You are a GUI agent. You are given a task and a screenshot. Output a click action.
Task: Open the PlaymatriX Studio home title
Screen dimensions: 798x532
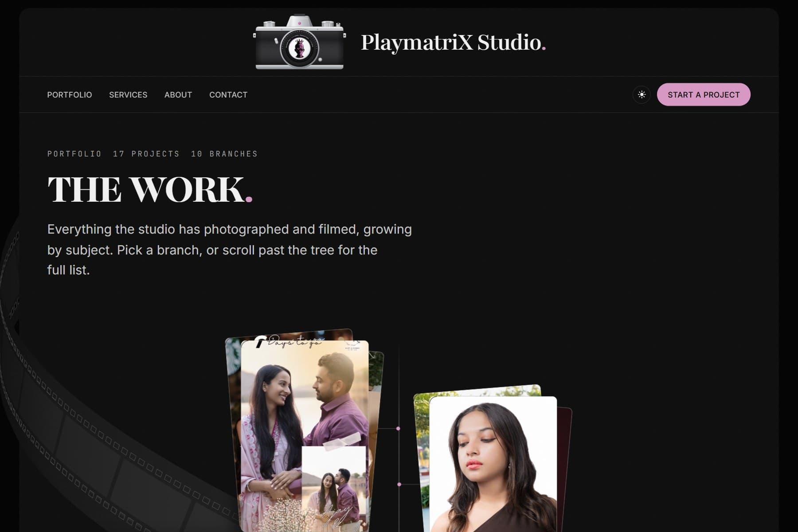tap(453, 43)
